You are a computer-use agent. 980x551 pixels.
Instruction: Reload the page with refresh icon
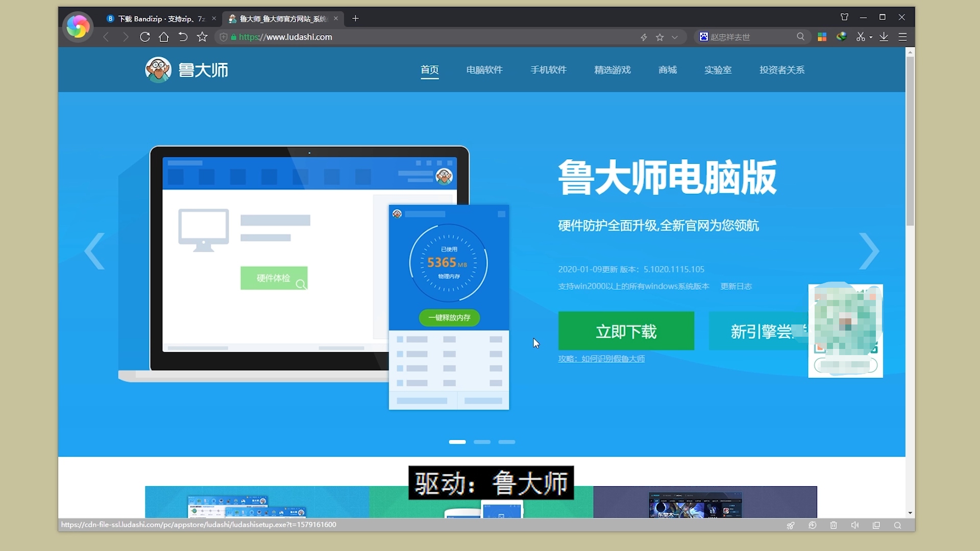coord(145,37)
